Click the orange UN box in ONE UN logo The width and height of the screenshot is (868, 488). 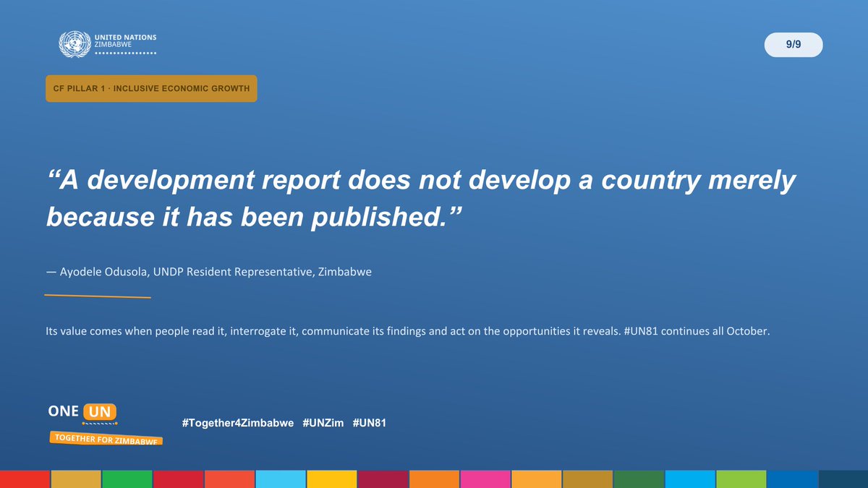[100, 412]
